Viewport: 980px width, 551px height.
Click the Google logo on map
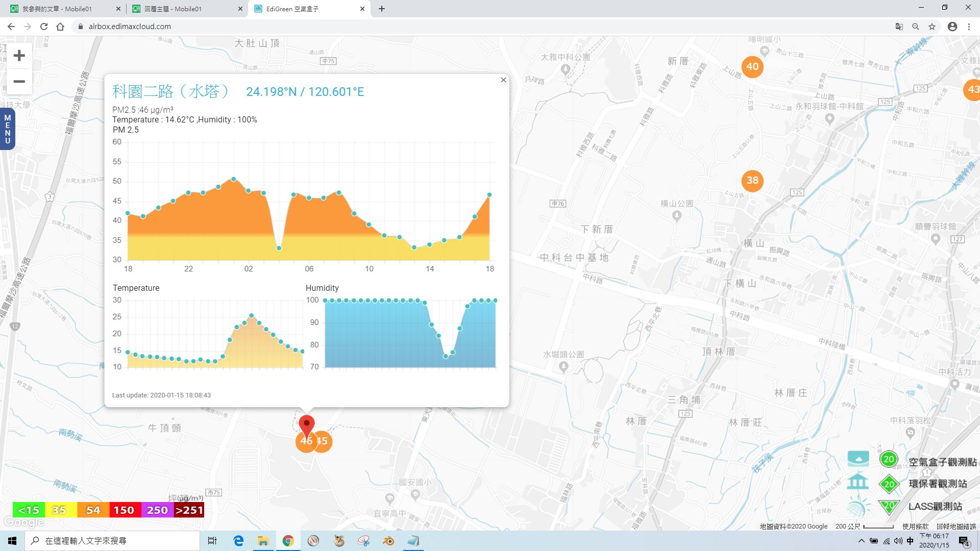pyautogui.click(x=23, y=522)
